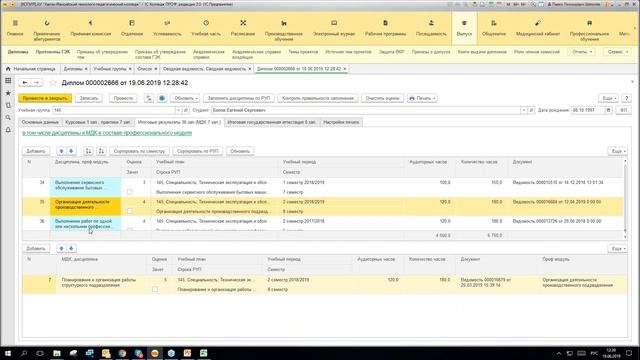Open the Электронный журнал section
Viewport: 640px width, 360px height.
(x=334, y=28)
